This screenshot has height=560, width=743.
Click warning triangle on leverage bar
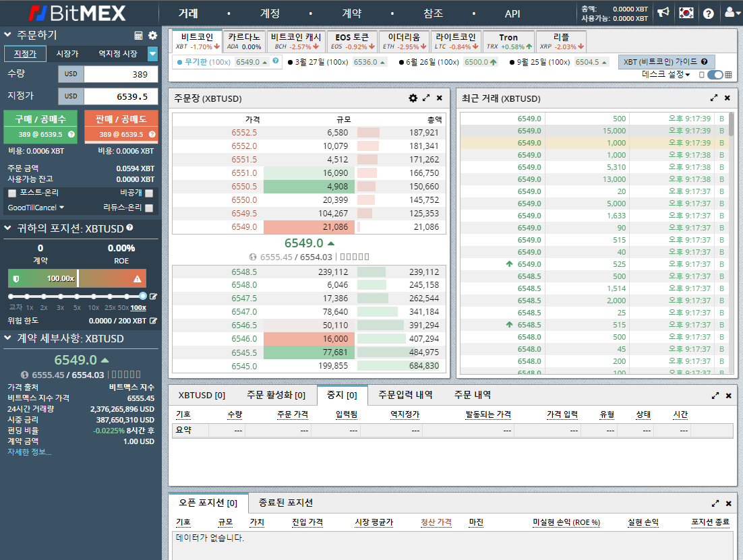click(138, 278)
